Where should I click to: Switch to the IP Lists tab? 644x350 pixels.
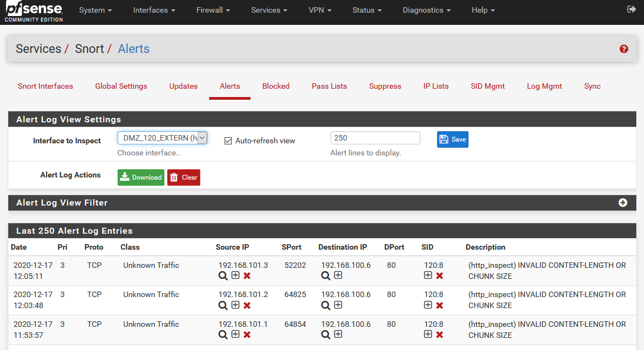(x=436, y=86)
